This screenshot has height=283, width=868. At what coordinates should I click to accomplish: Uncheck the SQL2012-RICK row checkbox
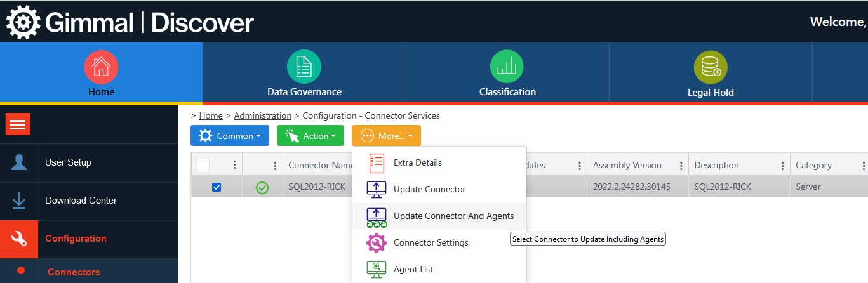[x=217, y=187]
